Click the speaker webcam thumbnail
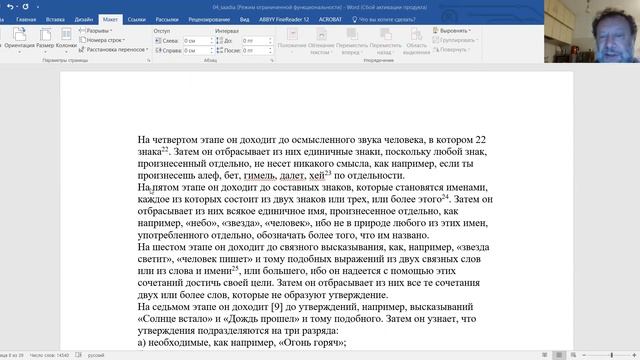Screen dimensions: 640x360 (x=592, y=31)
